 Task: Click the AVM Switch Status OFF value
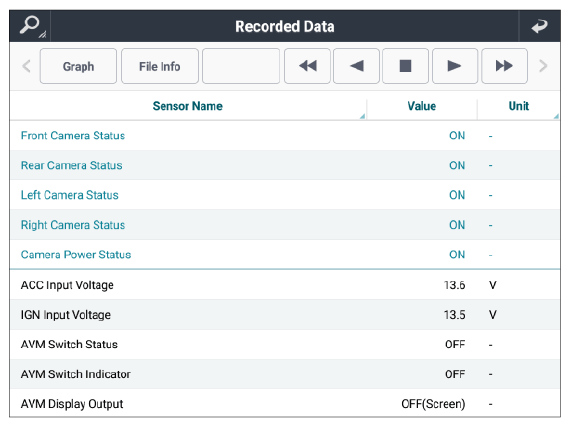[x=455, y=345]
